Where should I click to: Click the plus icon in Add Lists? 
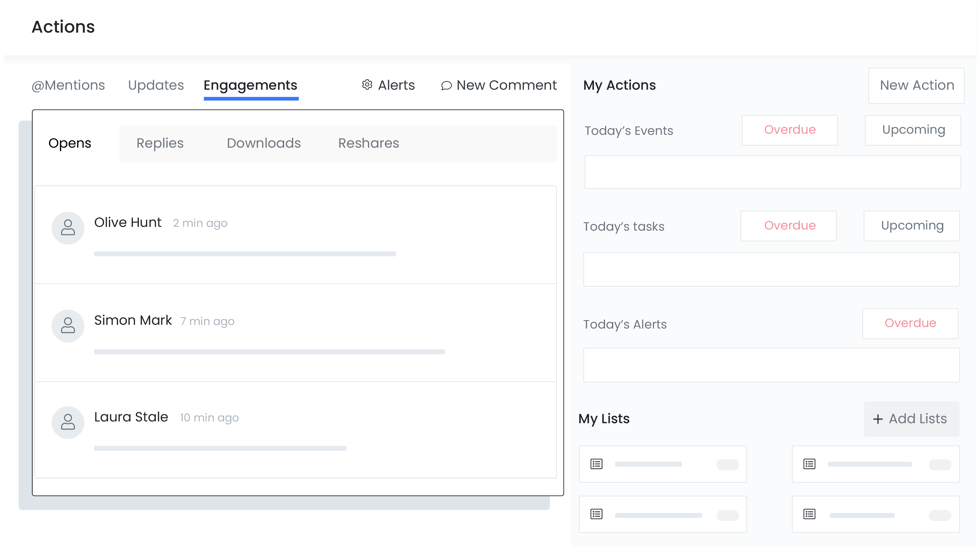click(x=878, y=419)
